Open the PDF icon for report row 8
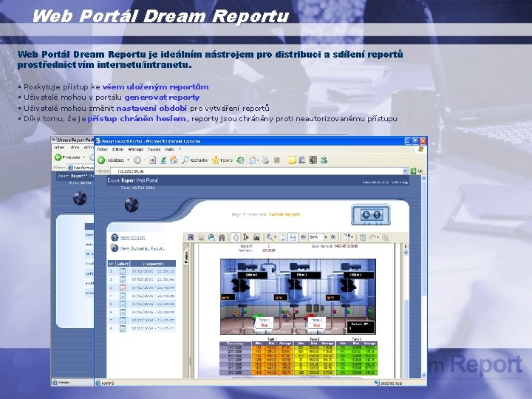The image size is (532, 399). click(123, 328)
